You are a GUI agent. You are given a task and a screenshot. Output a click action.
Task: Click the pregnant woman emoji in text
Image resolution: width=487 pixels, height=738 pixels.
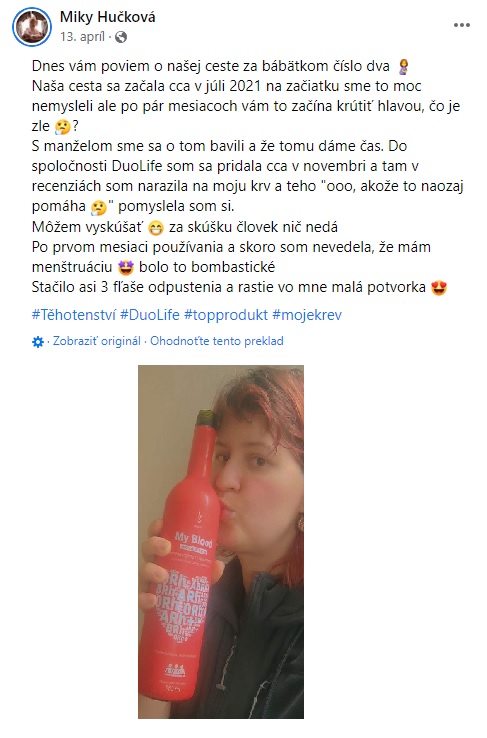403,67
